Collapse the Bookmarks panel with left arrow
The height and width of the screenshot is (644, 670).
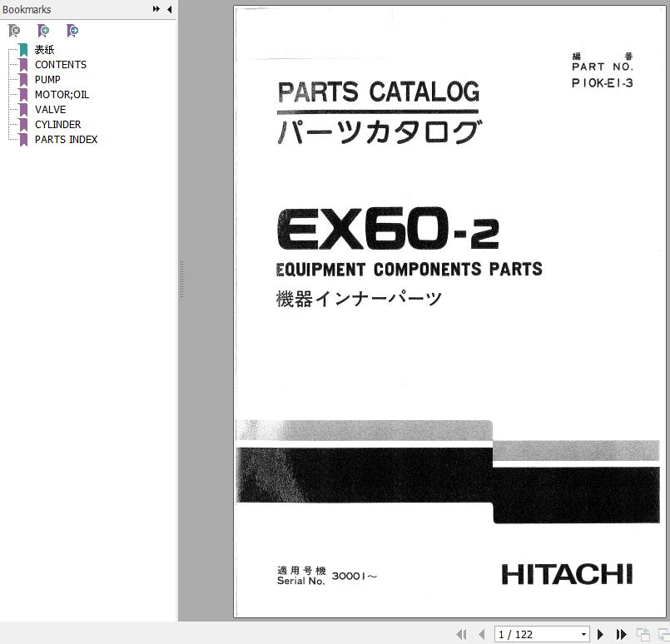(170, 9)
